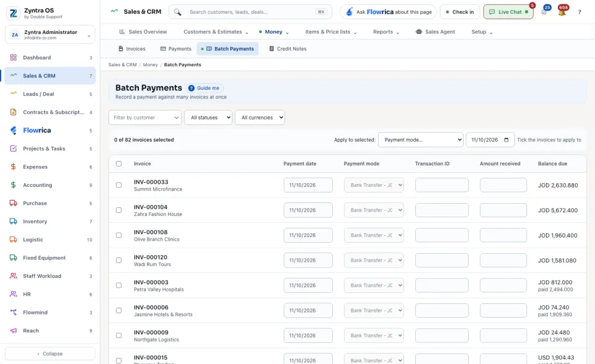Open payment mode dropdown for INV-000033
Screen dimensions: 595x364
click(x=374, y=185)
